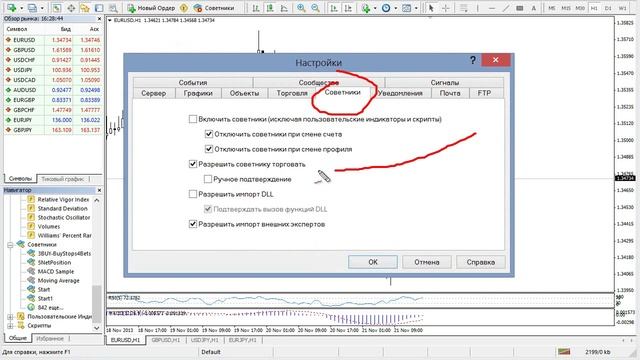640x360 pixels.
Task: Collapse the 'Советники' tree node
Action: click(x=10, y=245)
